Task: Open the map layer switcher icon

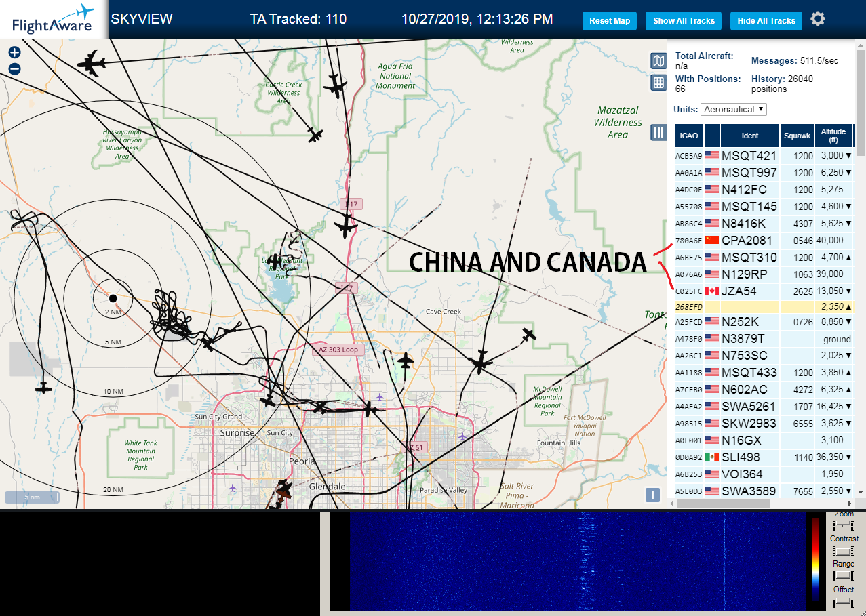Action: [x=658, y=61]
